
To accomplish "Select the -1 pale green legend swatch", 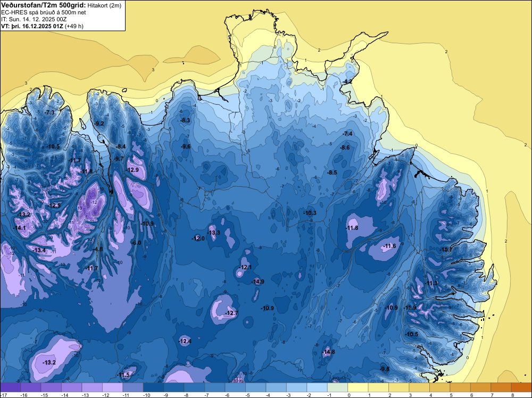I will tap(338, 387).
